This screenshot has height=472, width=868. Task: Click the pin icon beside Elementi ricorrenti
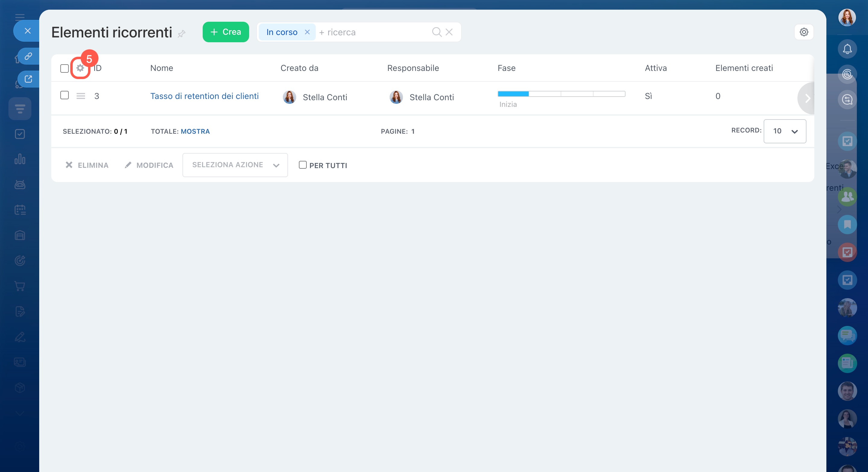pos(182,33)
